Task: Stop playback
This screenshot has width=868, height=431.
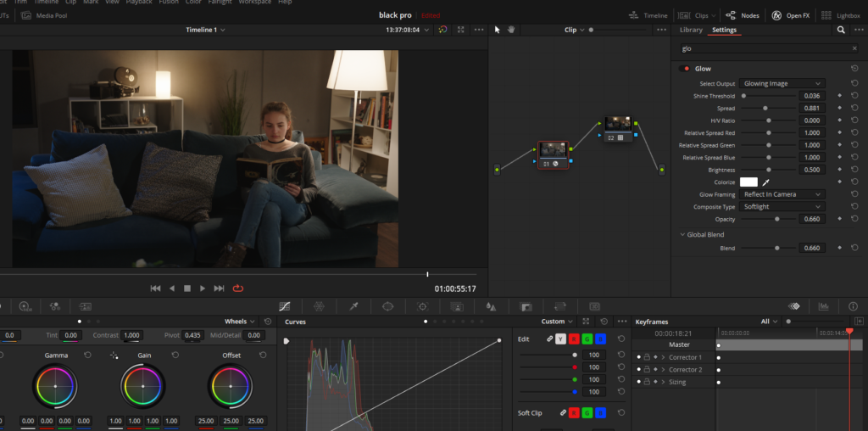Action: coord(187,288)
